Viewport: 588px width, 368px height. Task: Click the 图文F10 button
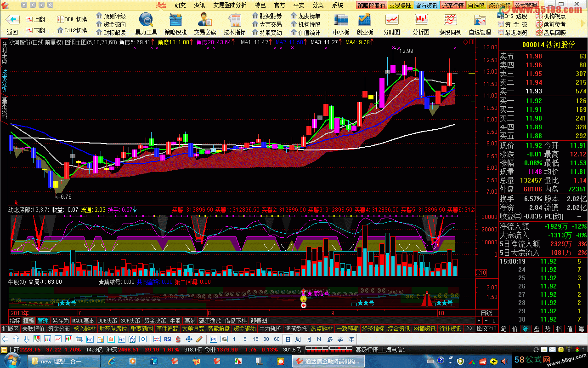pyautogui.click(x=486, y=328)
